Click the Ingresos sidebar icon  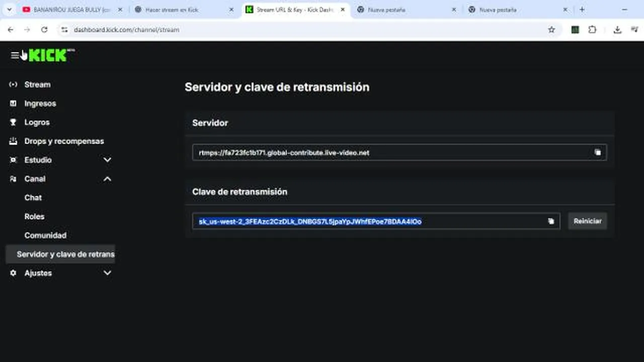pos(13,103)
